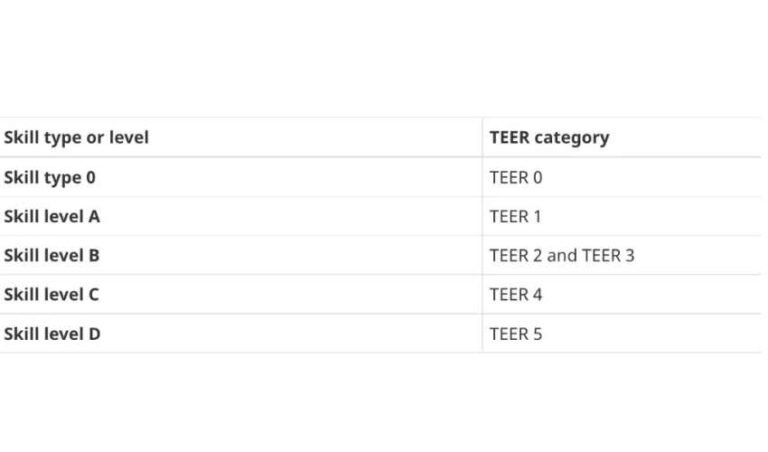Select the "TEER 2 and TEER 3" cell
The width and height of the screenshot is (768, 452).
tap(562, 255)
